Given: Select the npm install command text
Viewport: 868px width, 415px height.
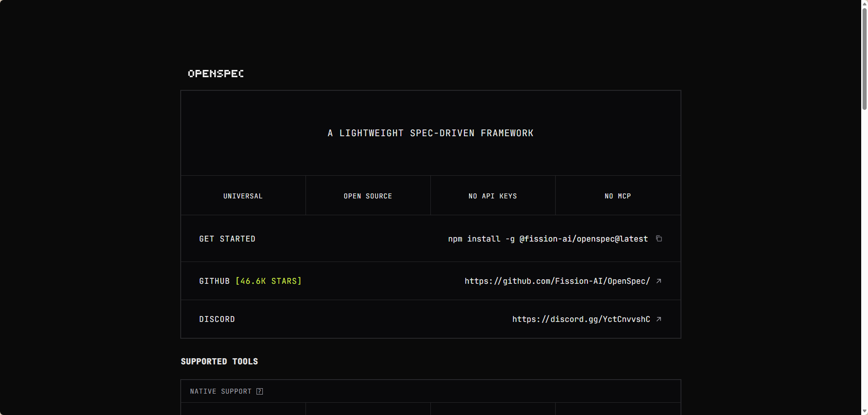Looking at the screenshot, I should [x=548, y=239].
